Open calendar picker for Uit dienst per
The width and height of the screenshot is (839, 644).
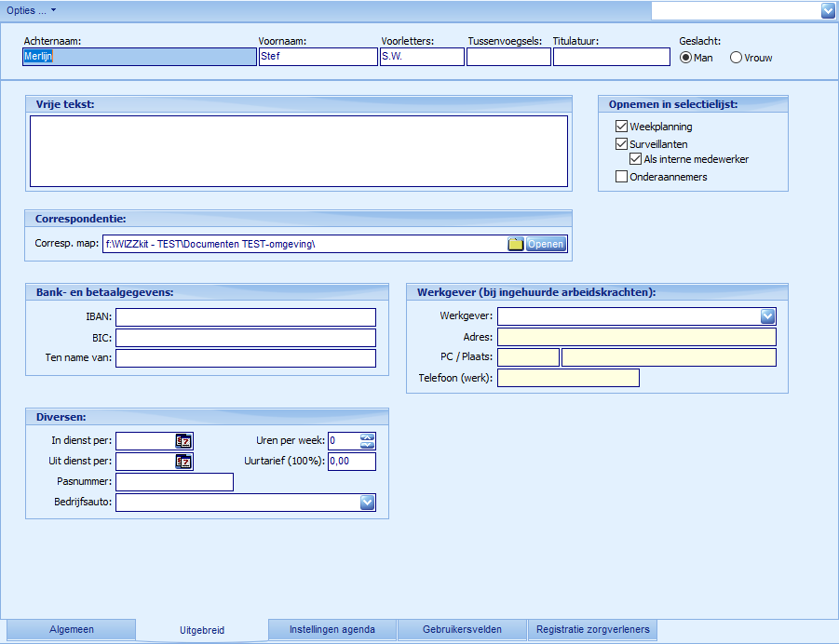(x=183, y=462)
